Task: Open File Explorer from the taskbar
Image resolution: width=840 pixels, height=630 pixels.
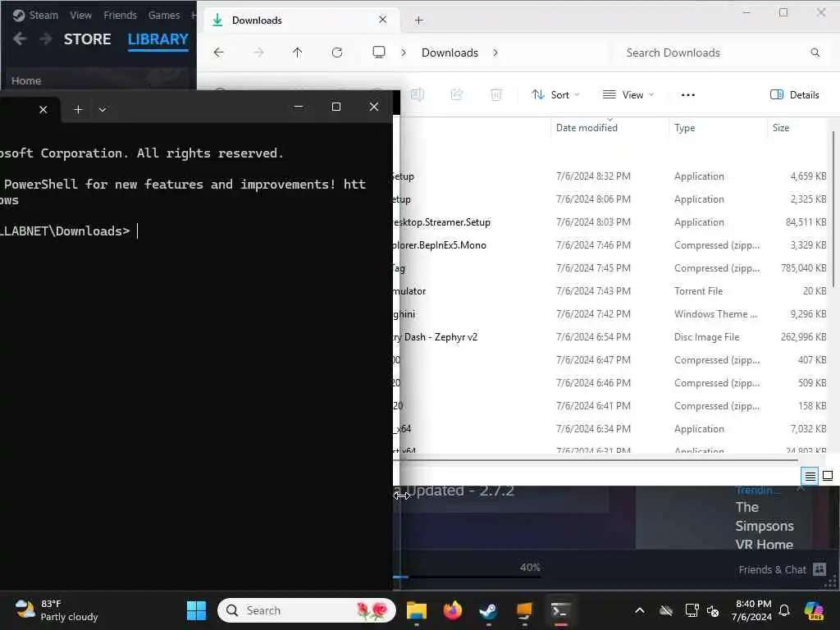Action: pos(416,610)
